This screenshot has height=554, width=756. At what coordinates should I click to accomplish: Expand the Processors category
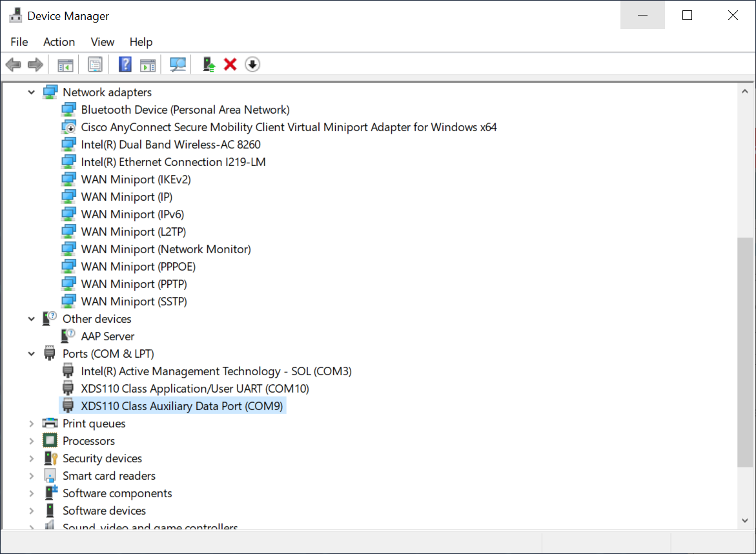pos(32,441)
